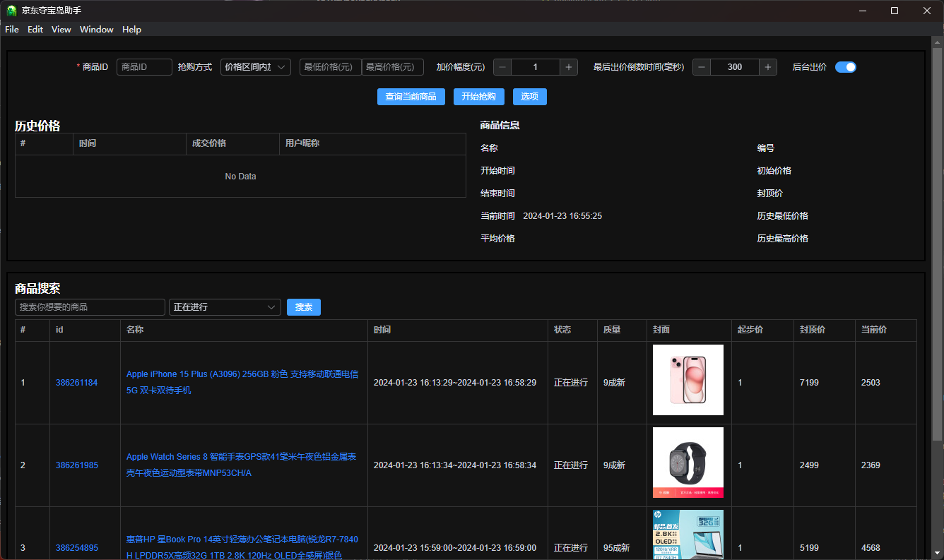944x560 pixels.
Task: Click the No Data placeholder text
Action: pyautogui.click(x=240, y=177)
